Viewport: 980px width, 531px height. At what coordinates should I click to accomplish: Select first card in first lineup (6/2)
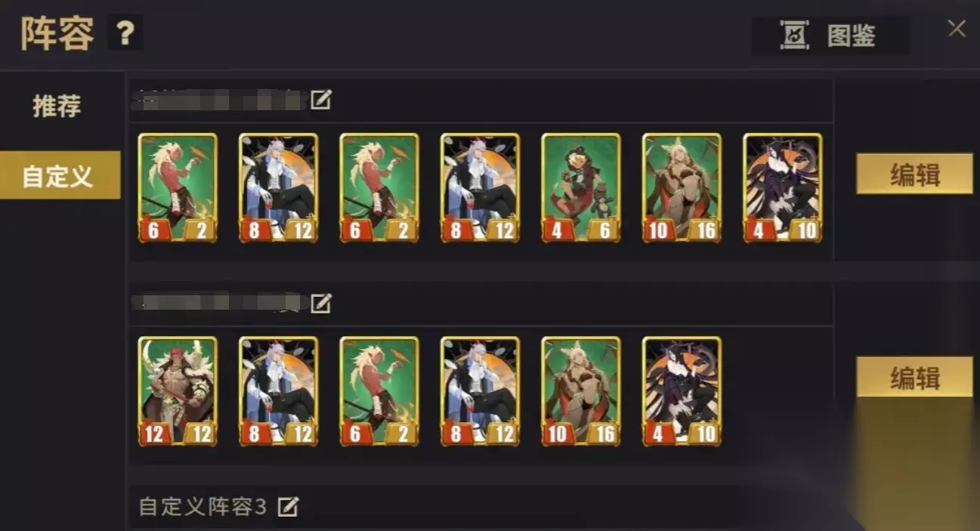[x=178, y=188]
